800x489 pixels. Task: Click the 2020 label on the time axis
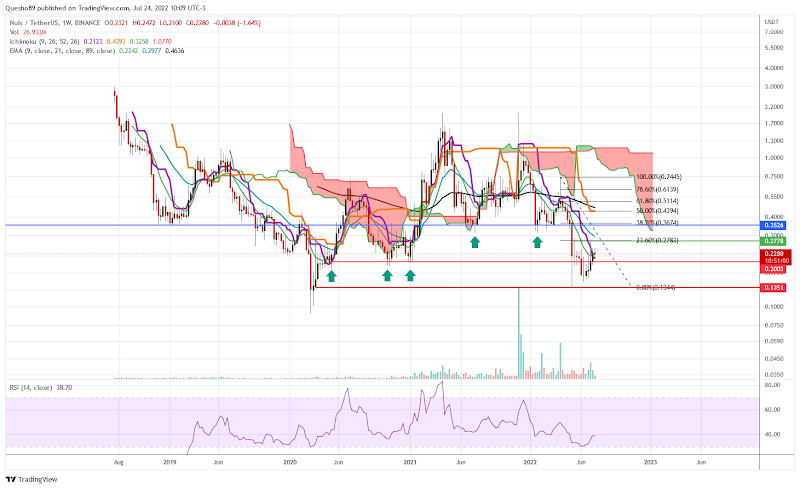click(290, 462)
